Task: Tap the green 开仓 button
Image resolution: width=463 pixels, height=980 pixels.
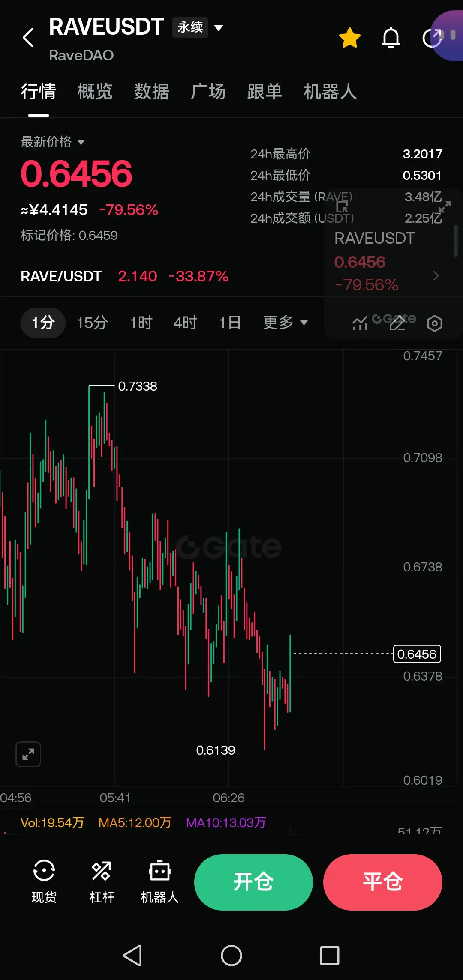Action: click(253, 882)
